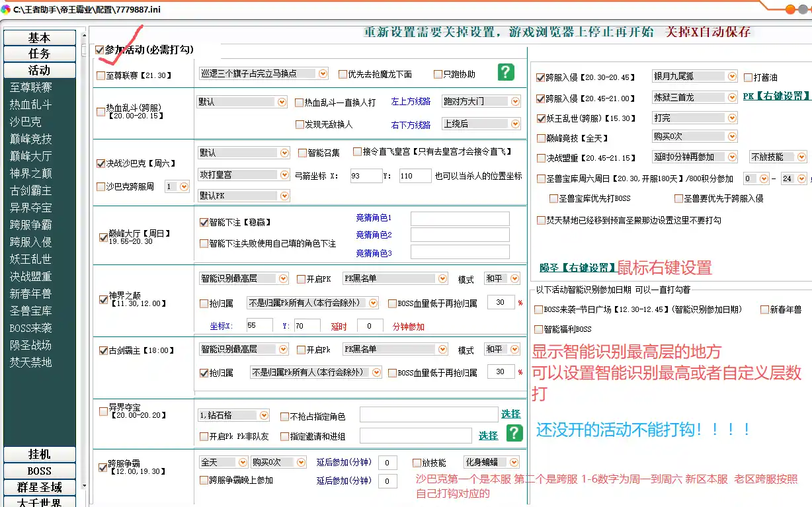Enable 优先去抢魔龙下面 option

343,74
